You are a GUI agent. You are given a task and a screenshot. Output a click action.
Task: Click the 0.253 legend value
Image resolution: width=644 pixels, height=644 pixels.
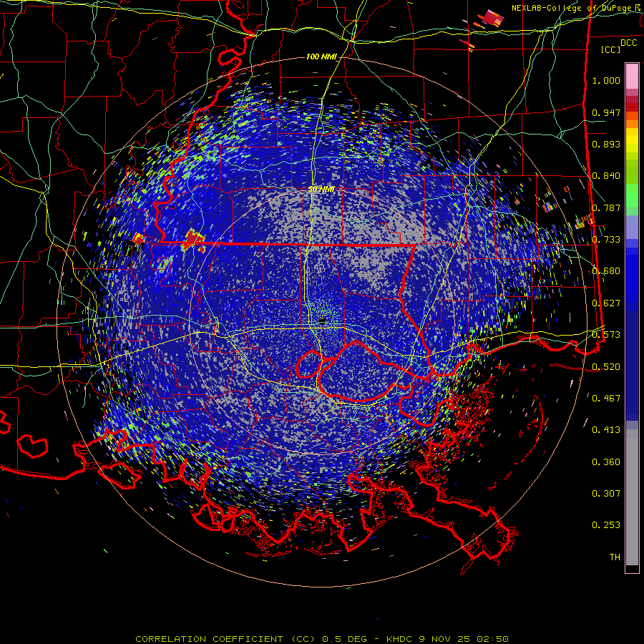[x=606, y=525]
